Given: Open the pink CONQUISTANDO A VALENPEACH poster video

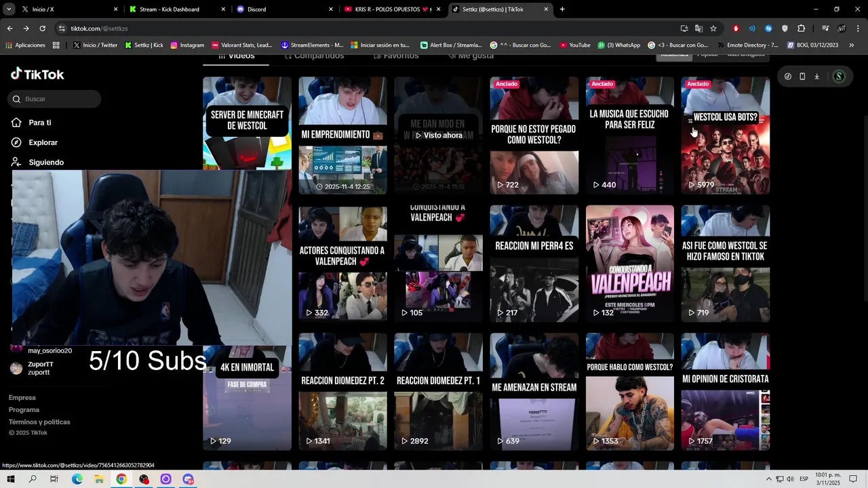Looking at the screenshot, I should (x=630, y=263).
